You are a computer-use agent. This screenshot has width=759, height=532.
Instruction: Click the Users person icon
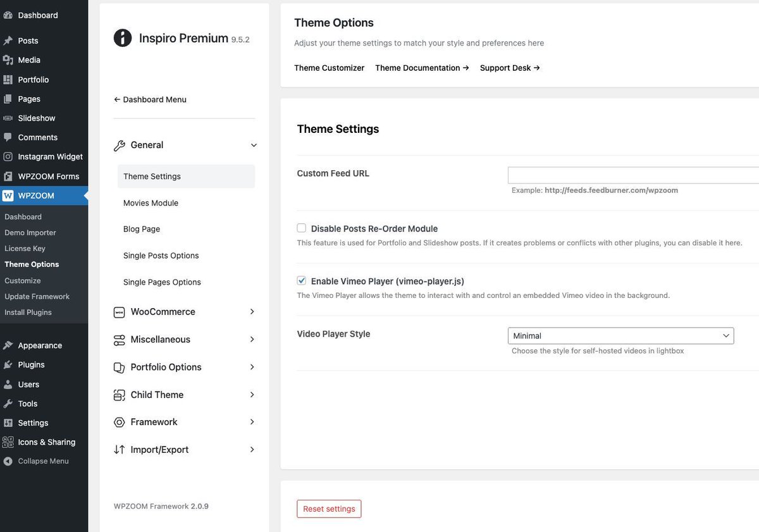(8, 385)
